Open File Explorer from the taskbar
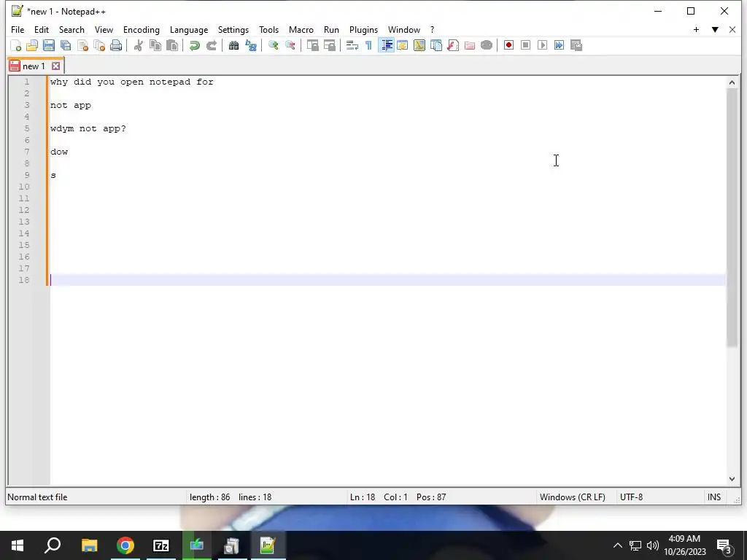747x560 pixels. (x=89, y=545)
